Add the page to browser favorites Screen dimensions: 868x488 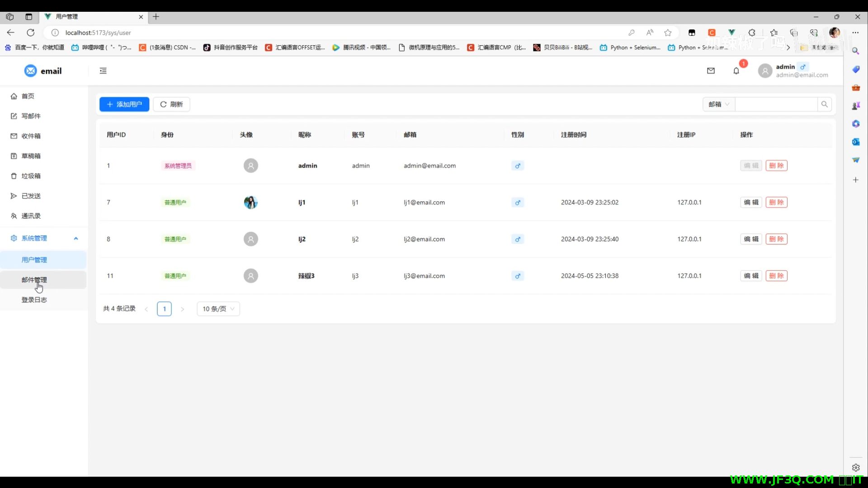tap(668, 33)
